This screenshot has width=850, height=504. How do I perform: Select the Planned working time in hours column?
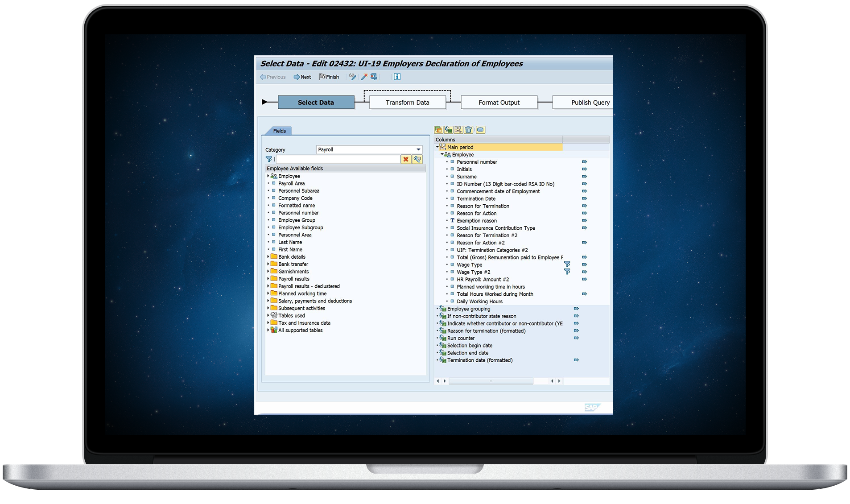click(x=491, y=287)
